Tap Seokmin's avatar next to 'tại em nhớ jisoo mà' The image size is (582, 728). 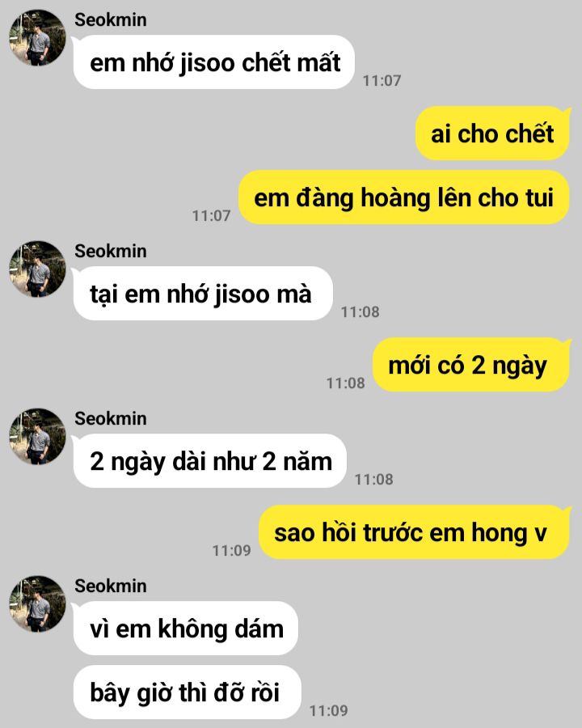tap(38, 269)
